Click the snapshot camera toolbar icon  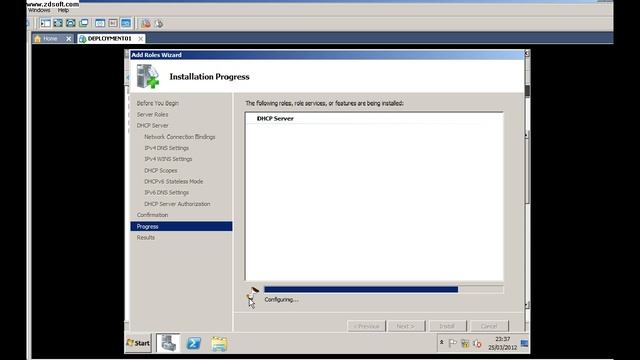click(71, 23)
